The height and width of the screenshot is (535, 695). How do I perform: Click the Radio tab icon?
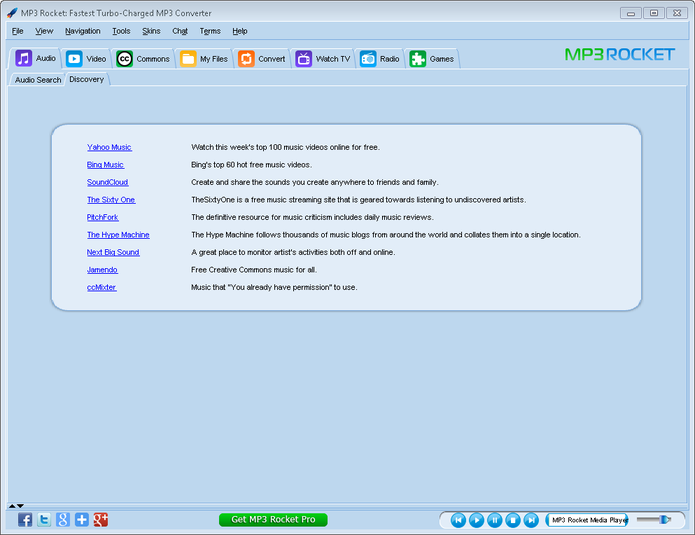tap(368, 59)
